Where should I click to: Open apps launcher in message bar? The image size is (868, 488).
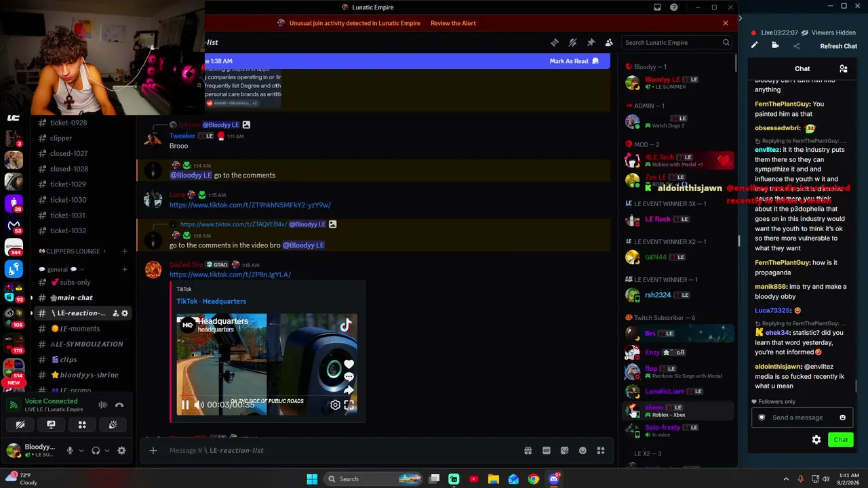click(x=600, y=451)
